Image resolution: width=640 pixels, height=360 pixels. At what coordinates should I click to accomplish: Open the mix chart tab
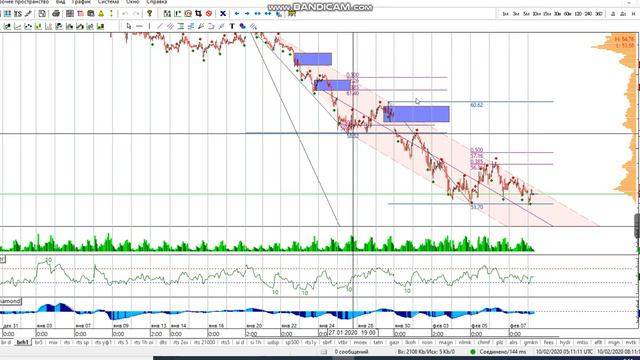click(x=53, y=342)
